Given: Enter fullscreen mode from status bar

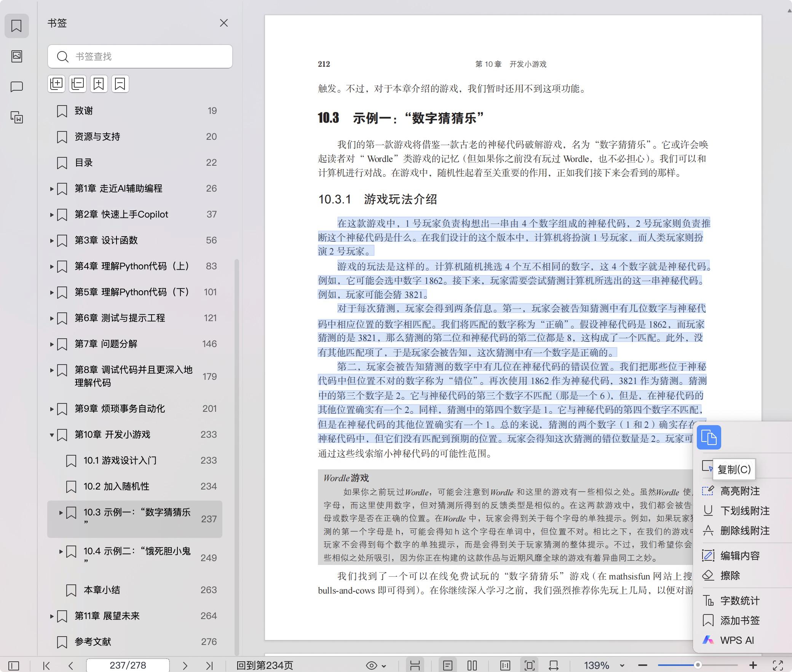Looking at the screenshot, I should tap(778, 666).
